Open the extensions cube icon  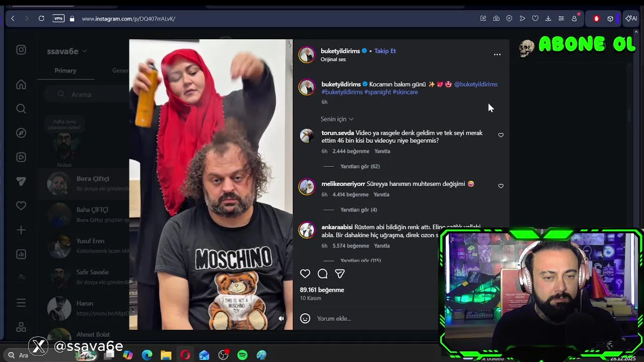click(610, 19)
